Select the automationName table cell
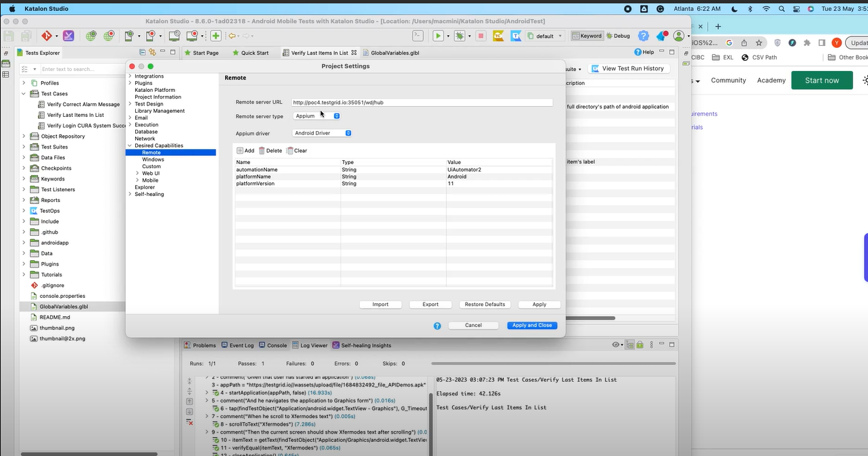This screenshot has width=868, height=456. click(288, 170)
